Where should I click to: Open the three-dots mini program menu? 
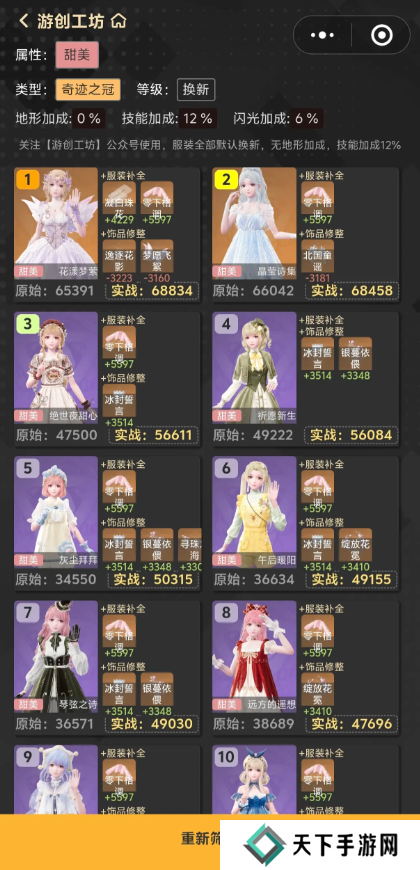coord(322,36)
